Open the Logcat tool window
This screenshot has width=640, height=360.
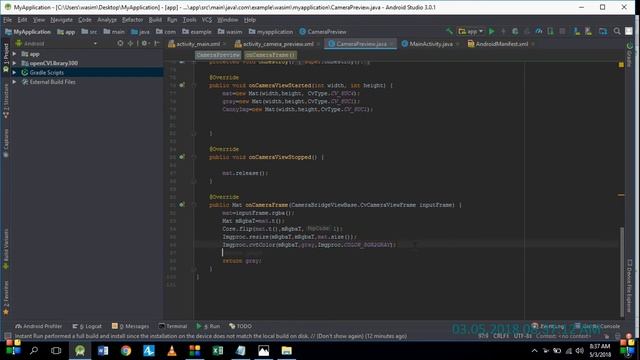click(x=87, y=326)
